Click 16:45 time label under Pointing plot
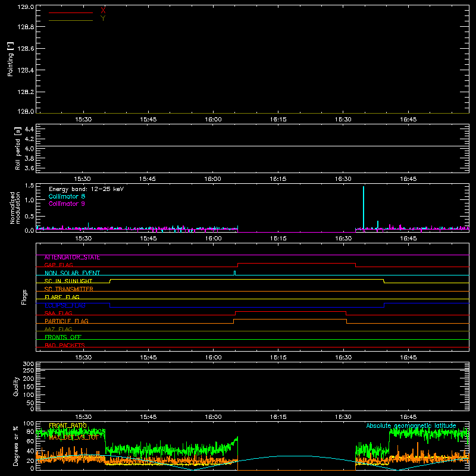This screenshot has height=476, width=476. (408, 120)
